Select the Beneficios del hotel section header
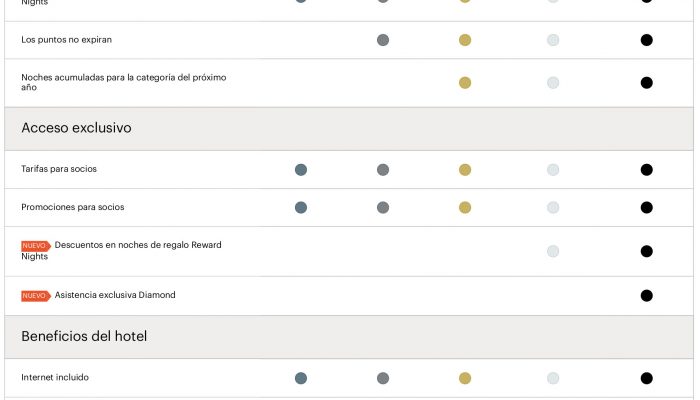 (x=349, y=337)
